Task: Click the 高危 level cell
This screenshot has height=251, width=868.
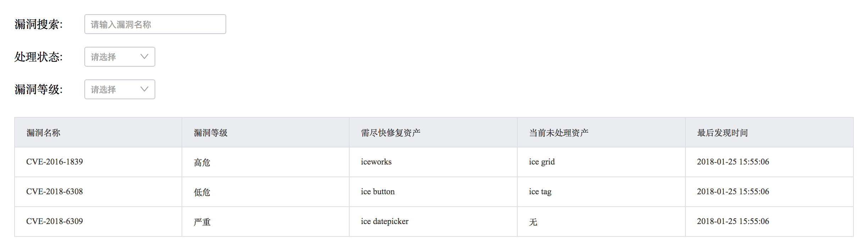Action: click(x=202, y=163)
